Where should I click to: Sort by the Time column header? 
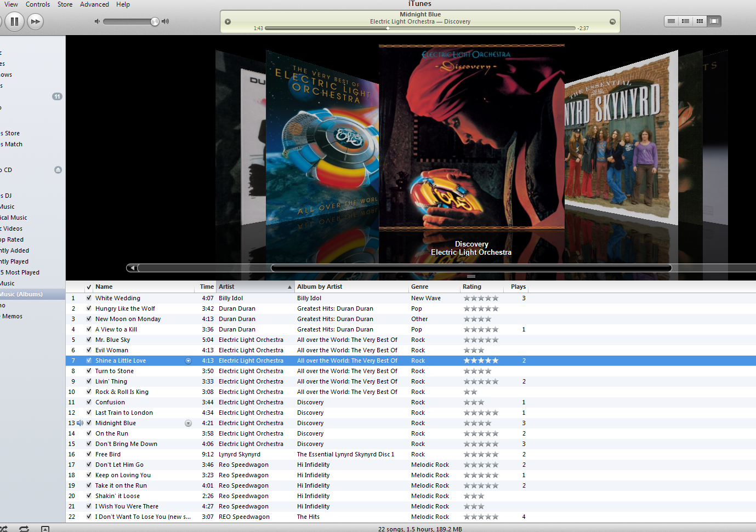coord(205,287)
